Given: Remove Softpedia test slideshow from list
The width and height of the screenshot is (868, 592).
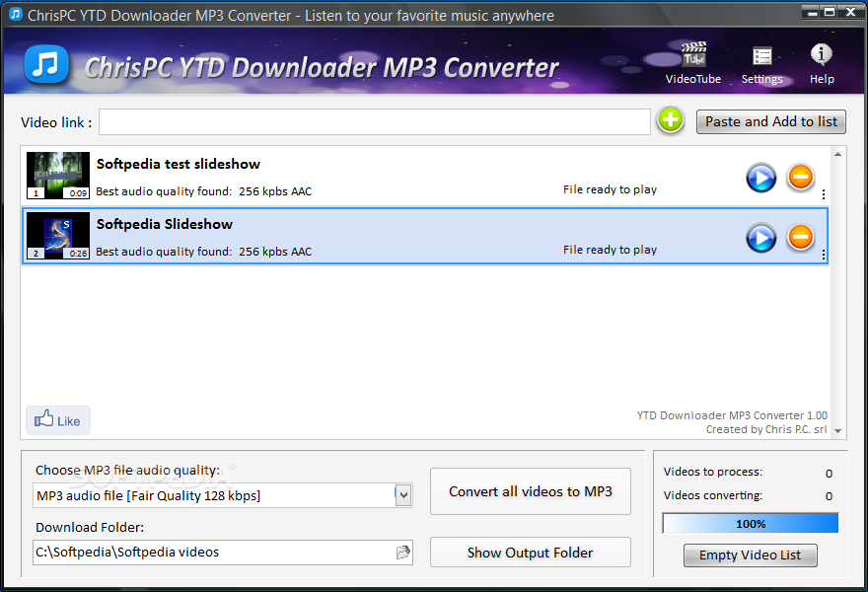Looking at the screenshot, I should point(801,178).
